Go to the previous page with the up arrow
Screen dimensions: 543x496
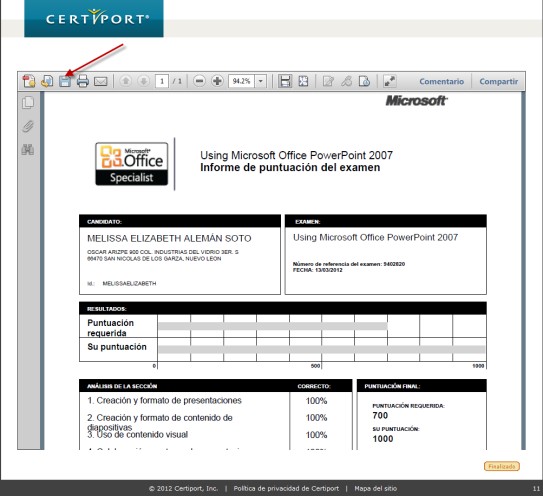[x=126, y=81]
